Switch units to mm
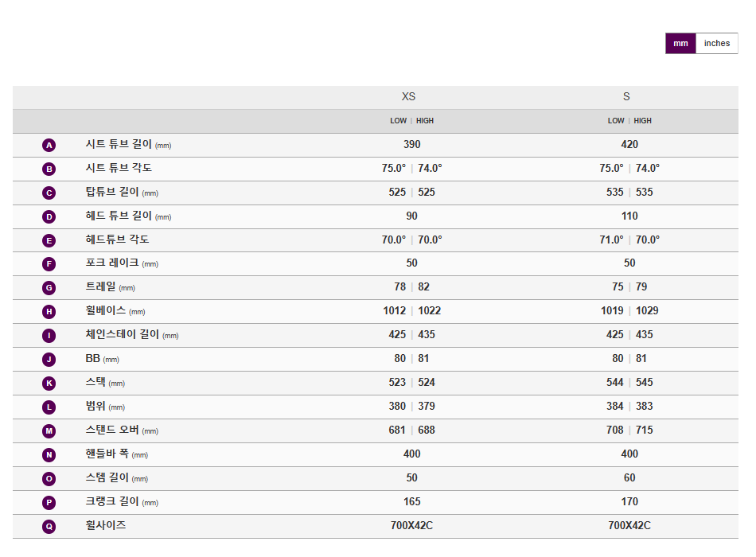 [x=680, y=44]
